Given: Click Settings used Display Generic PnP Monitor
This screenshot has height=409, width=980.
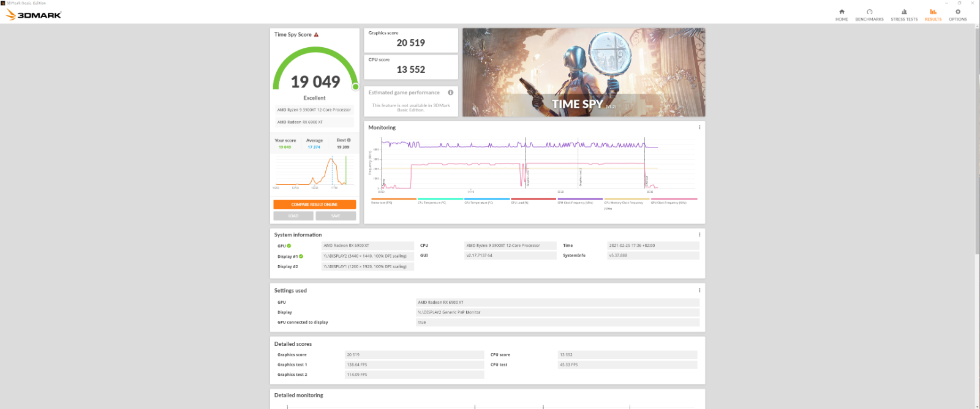Looking at the screenshot, I should pyautogui.click(x=557, y=312).
